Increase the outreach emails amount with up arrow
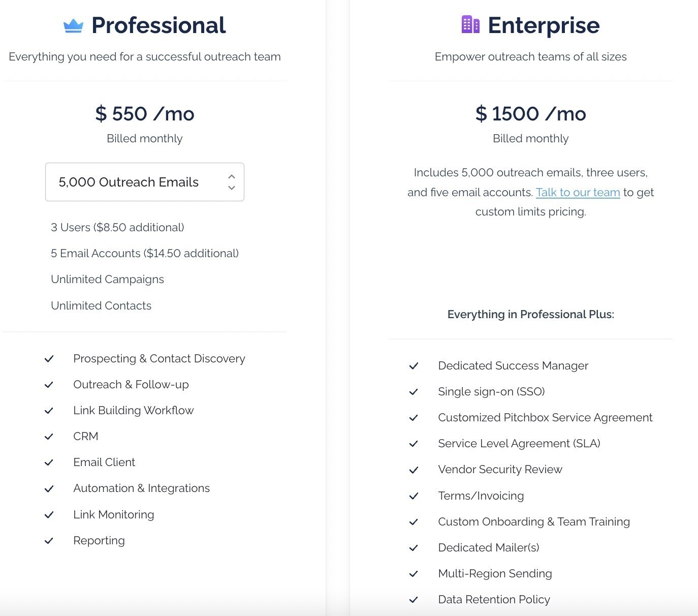Screen dimensions: 698x616 click(232, 175)
